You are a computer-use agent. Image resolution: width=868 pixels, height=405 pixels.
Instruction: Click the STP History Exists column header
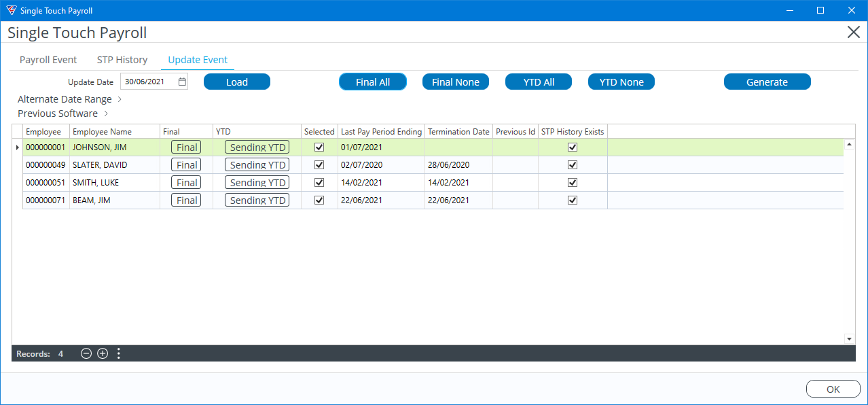pyautogui.click(x=573, y=132)
